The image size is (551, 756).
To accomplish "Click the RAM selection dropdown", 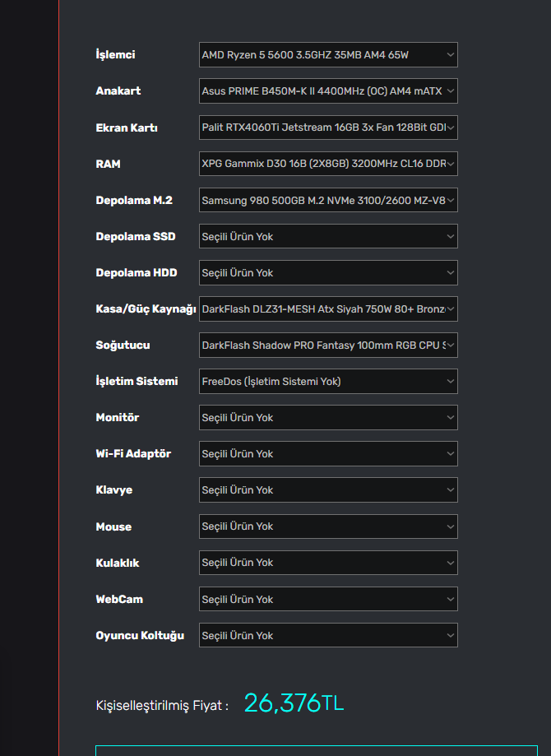I will pyautogui.click(x=328, y=164).
